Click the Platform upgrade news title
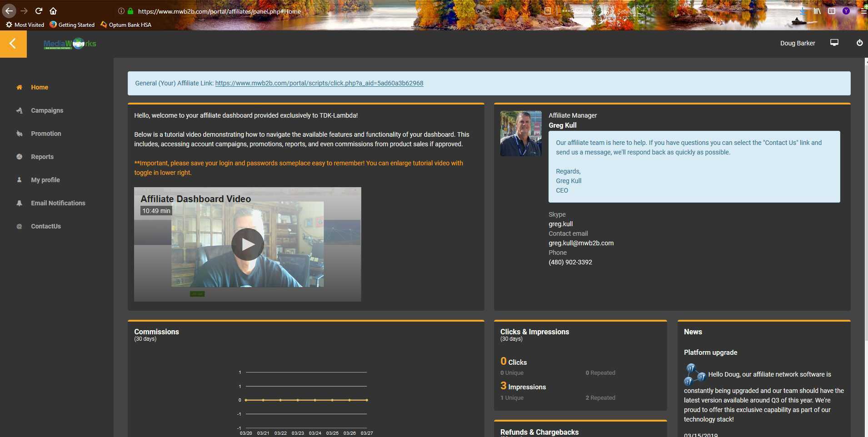The image size is (868, 437). [x=710, y=353]
